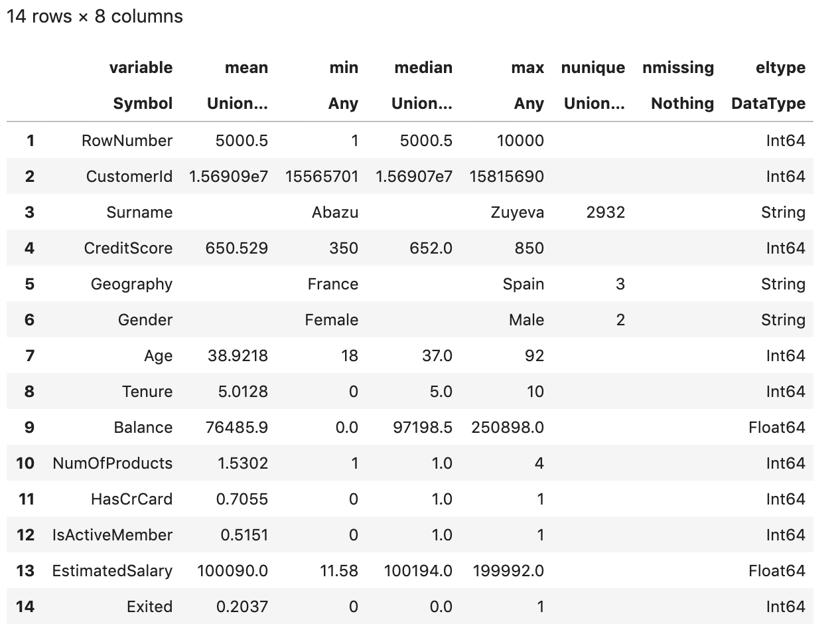Select the Surname nunique value 2932
Image resolution: width=840 pixels, height=636 pixels.
pyautogui.click(x=605, y=212)
